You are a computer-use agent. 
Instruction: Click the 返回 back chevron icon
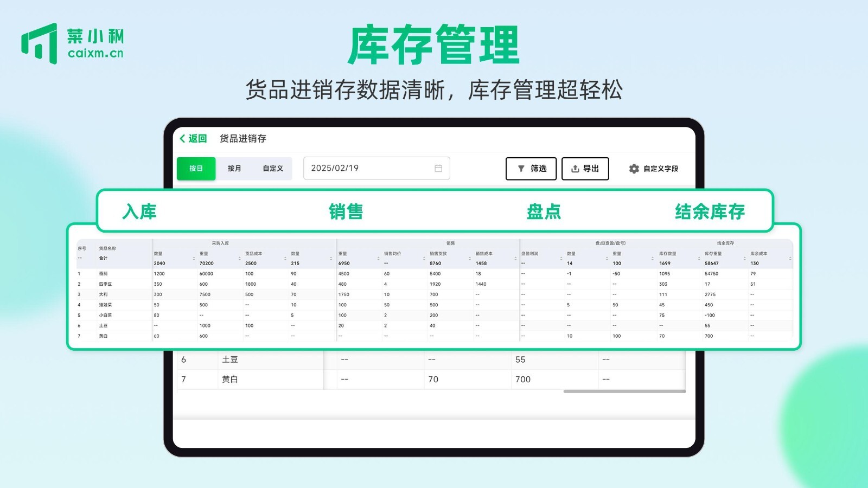[183, 139]
